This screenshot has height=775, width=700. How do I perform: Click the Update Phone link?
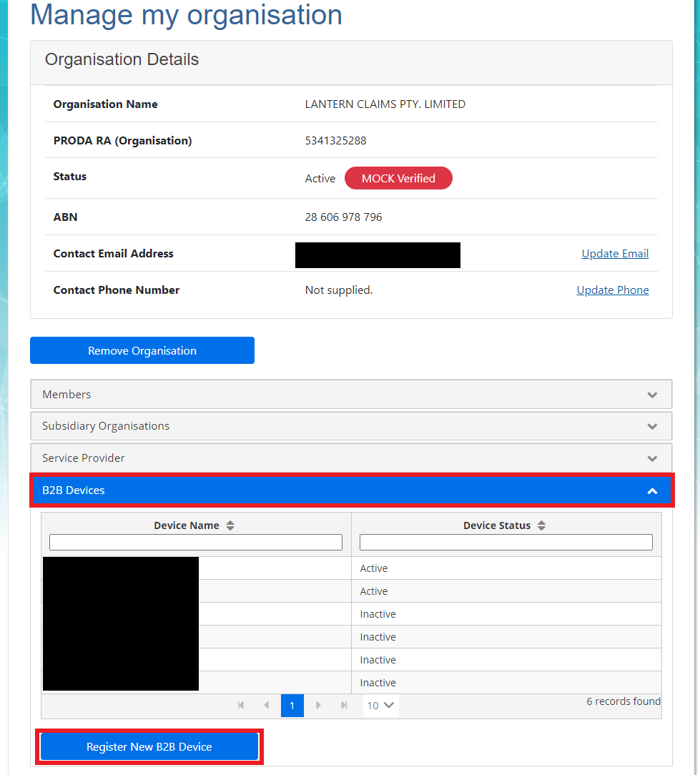[x=612, y=290]
